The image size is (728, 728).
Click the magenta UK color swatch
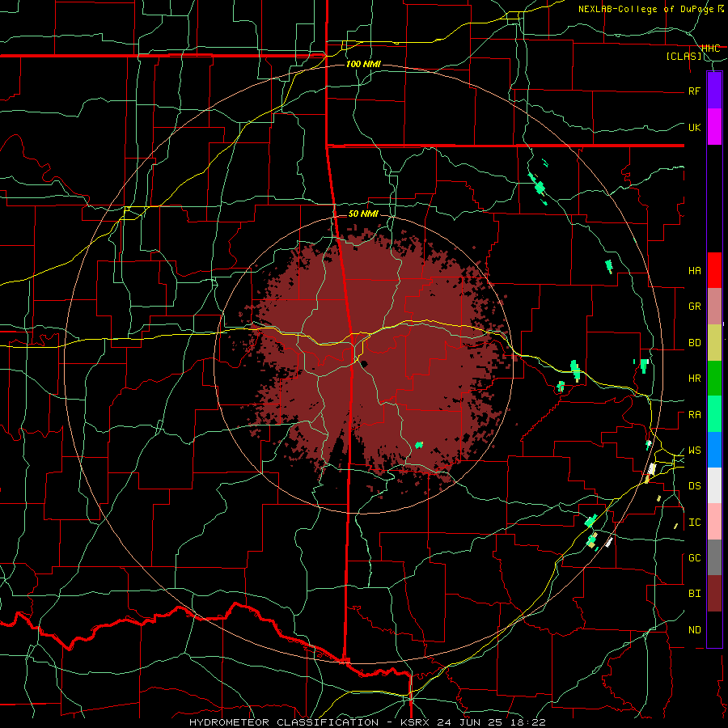(x=714, y=127)
